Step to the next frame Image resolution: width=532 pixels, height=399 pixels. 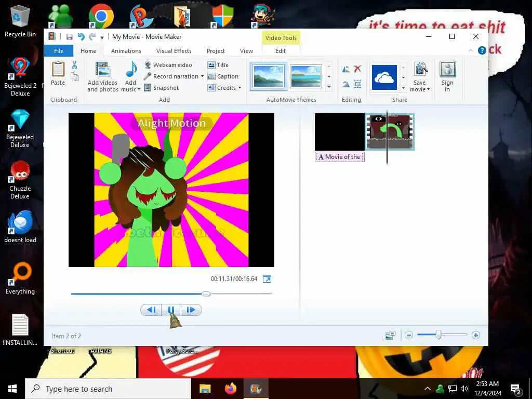191,310
